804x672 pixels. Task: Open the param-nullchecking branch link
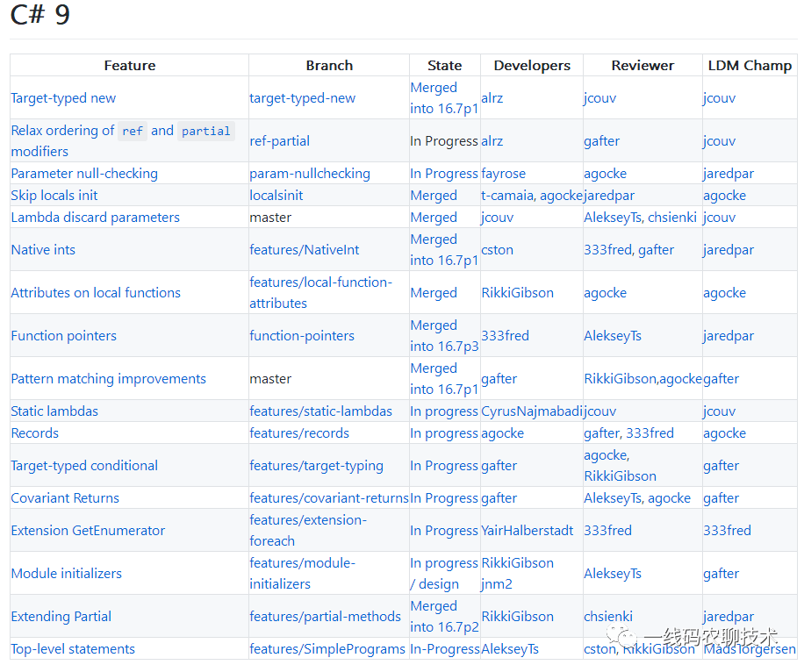coord(310,173)
